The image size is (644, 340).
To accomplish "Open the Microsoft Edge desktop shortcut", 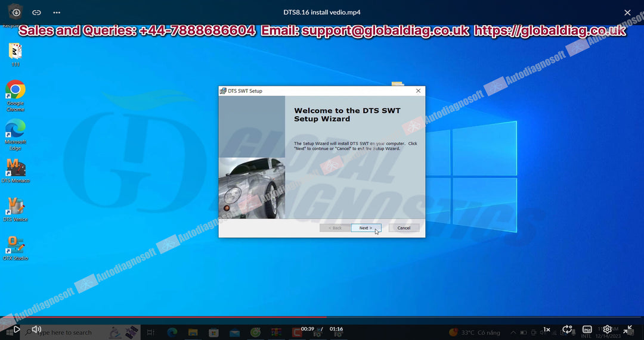I will (15, 135).
